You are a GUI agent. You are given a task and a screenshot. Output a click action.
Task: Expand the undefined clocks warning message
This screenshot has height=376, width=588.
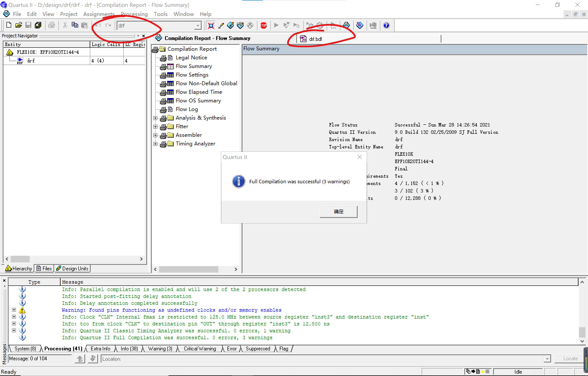coord(14,310)
